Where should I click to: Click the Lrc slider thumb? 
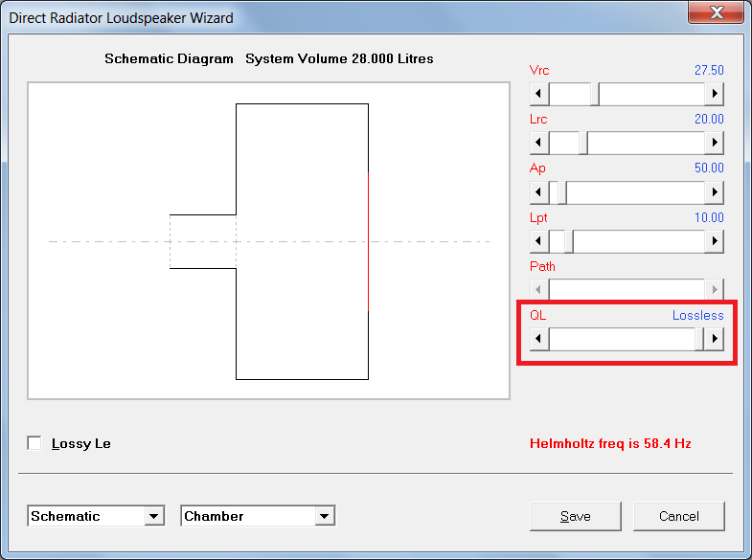coord(583,143)
